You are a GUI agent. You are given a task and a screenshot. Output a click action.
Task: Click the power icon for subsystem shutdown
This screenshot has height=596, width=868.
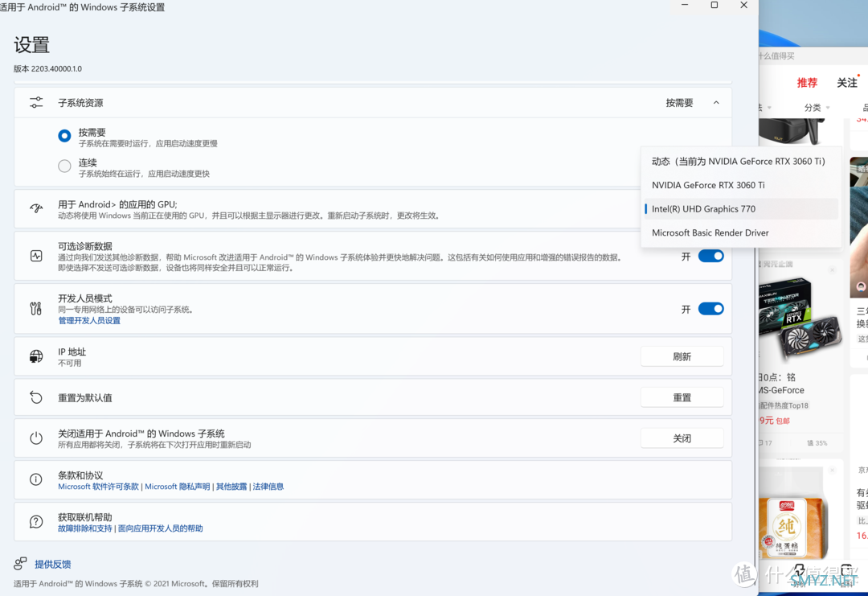(36, 438)
